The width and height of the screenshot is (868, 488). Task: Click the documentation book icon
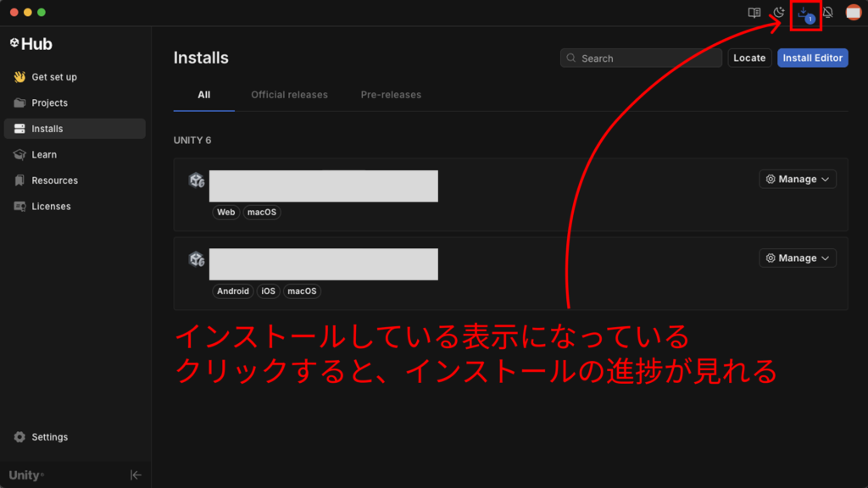pos(754,13)
